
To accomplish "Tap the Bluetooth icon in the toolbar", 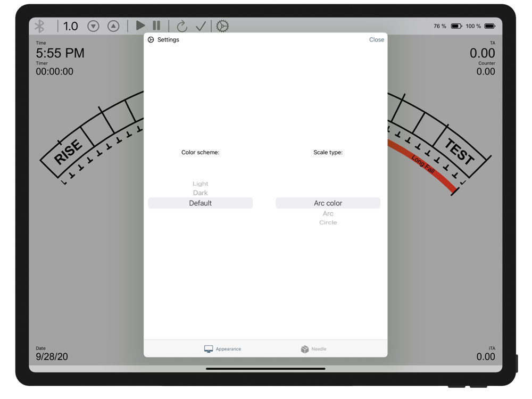I will (x=40, y=26).
